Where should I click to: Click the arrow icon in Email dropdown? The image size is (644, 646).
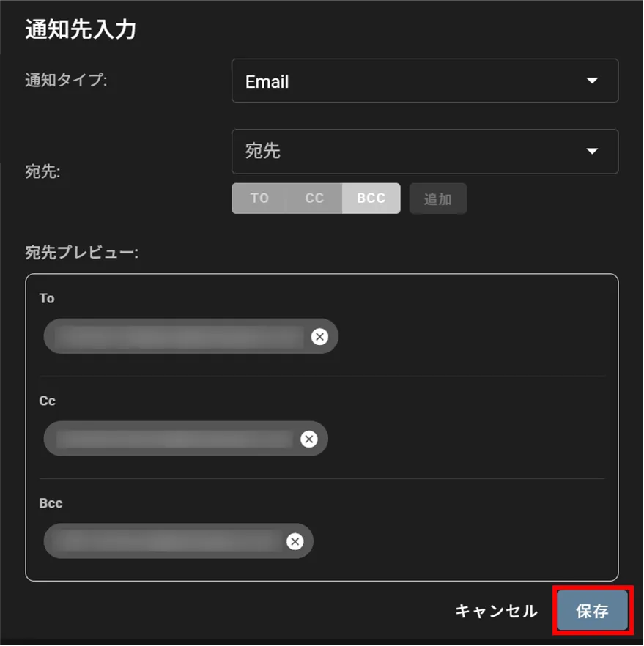[592, 81]
